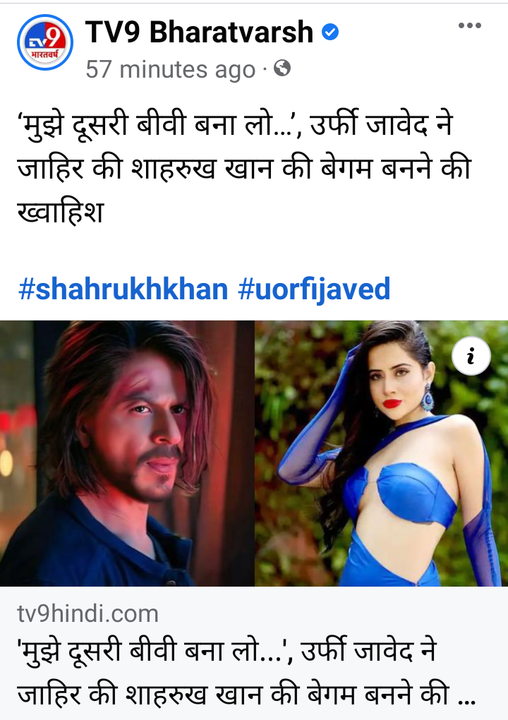The width and height of the screenshot is (508, 720).
Task: Click the tv9hindi.com domain label
Action: pyautogui.click(x=88, y=614)
